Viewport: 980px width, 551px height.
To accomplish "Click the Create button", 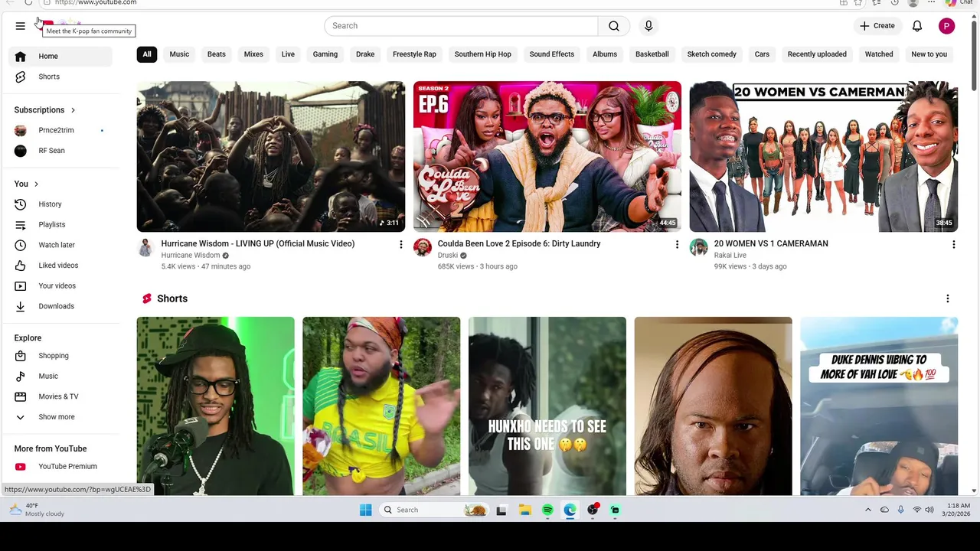I will coord(877,26).
